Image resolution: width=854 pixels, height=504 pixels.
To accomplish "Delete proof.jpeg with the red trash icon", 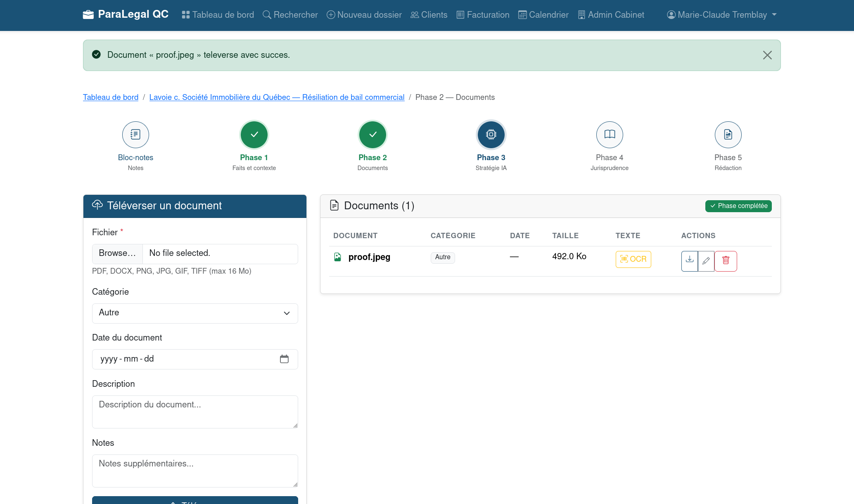I will pyautogui.click(x=726, y=260).
